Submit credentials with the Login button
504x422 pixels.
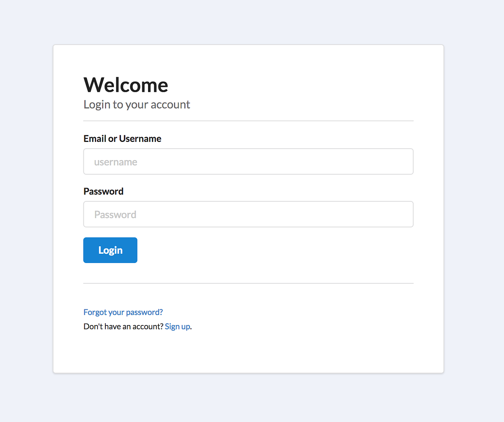click(110, 250)
